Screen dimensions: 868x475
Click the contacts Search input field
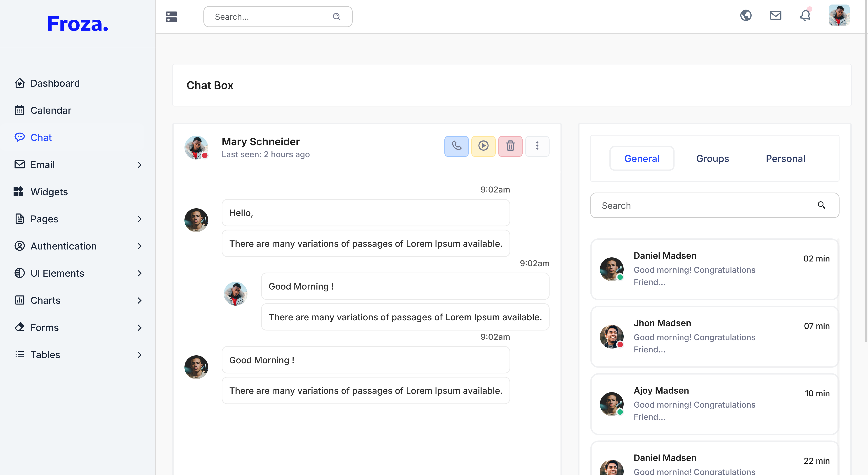coord(704,205)
